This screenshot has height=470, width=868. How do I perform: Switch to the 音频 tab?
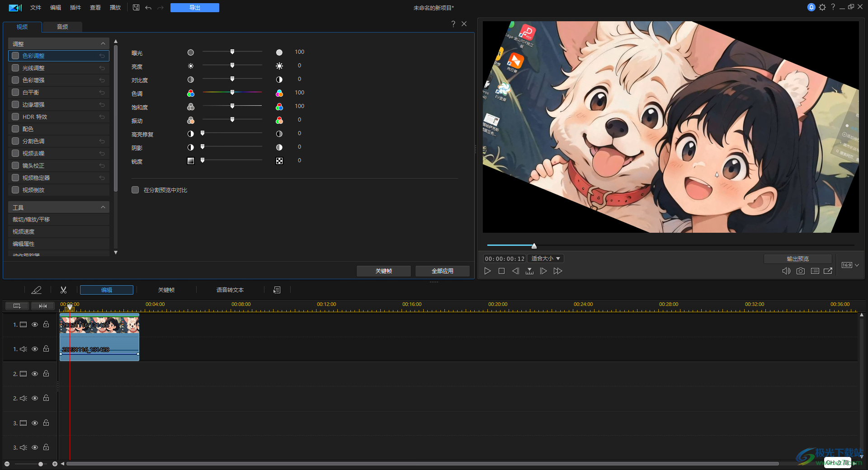62,27
